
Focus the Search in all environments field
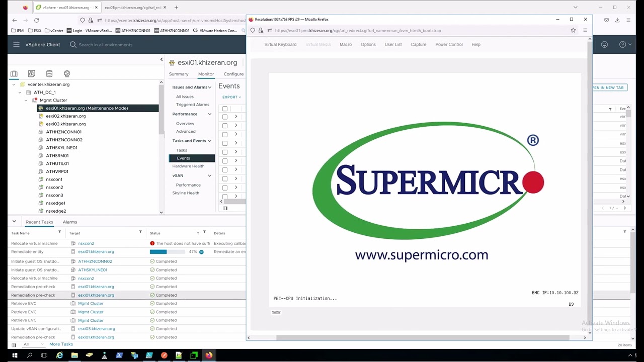(105, 45)
